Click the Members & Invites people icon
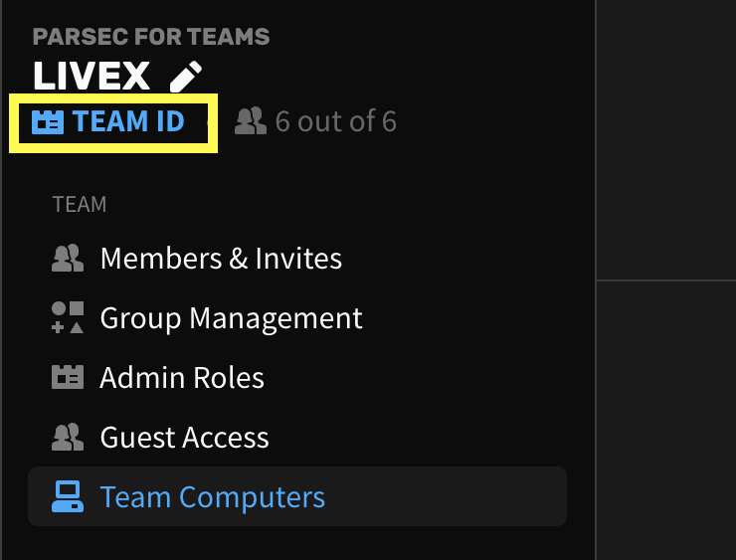Viewport: 736px width, 560px height. pyautogui.click(x=68, y=259)
